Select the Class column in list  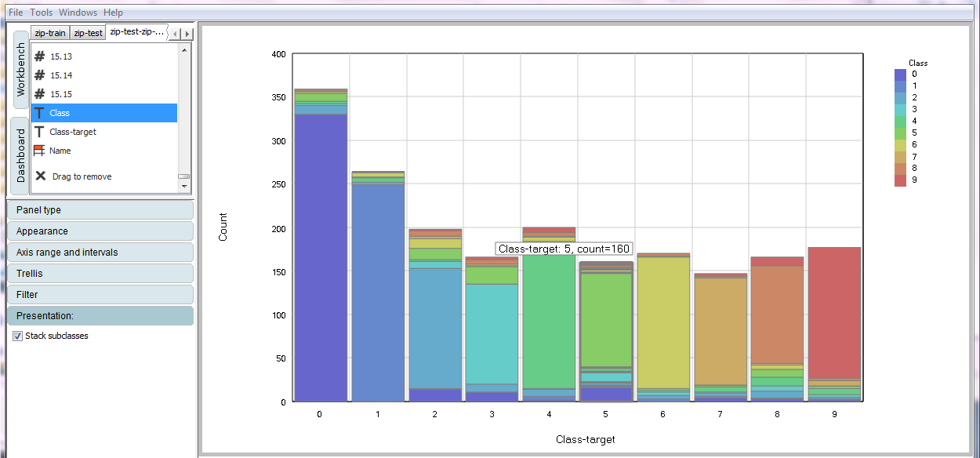tap(103, 113)
